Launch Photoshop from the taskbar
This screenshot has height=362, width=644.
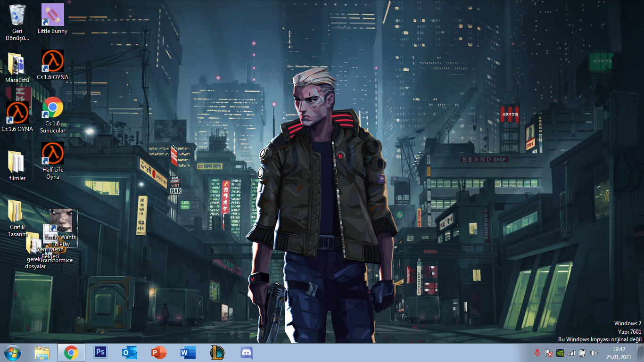click(100, 353)
